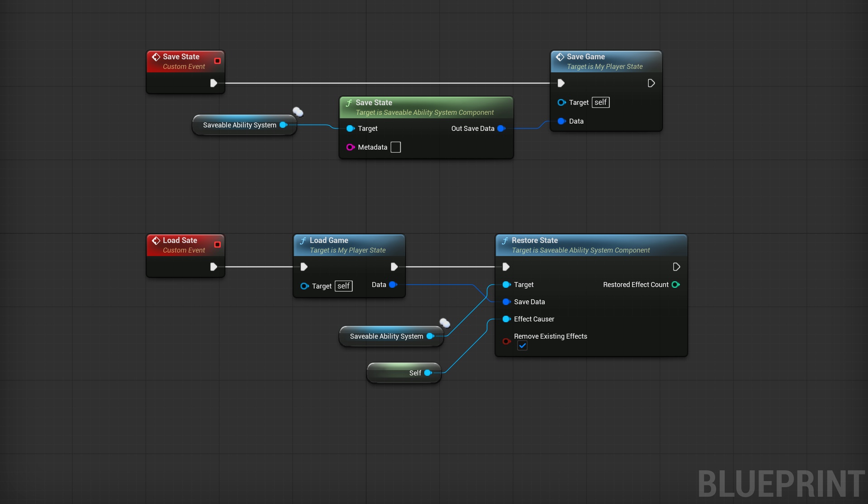
Task: Click Save Game execution output pin
Action: pos(651,83)
